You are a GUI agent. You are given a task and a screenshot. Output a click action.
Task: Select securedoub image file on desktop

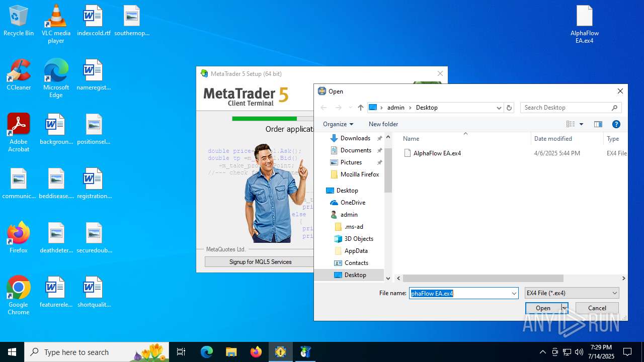coord(94,238)
